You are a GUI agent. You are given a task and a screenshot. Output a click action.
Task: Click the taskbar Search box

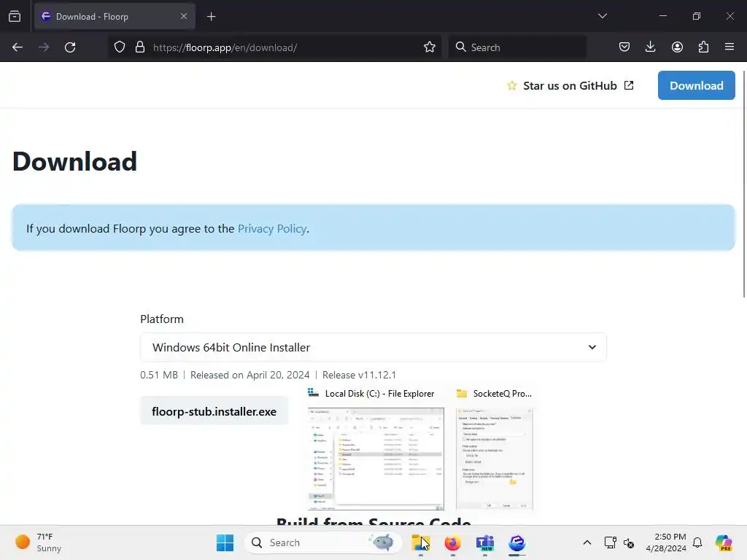point(322,542)
